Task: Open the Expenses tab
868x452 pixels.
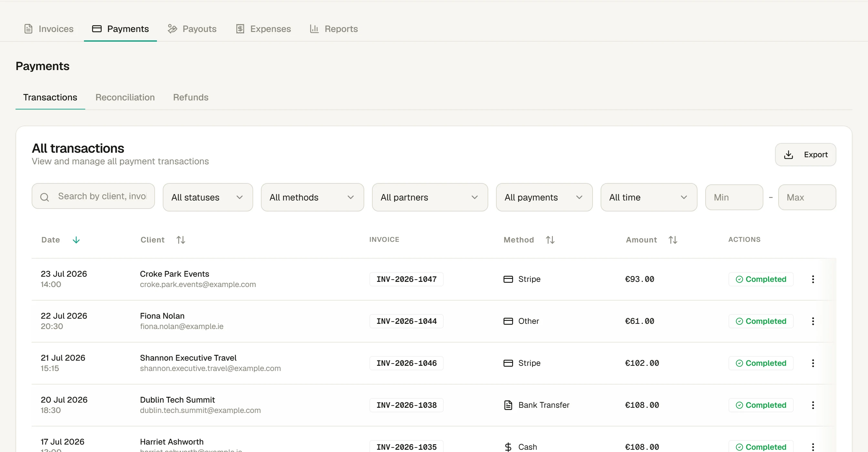Action: tap(263, 29)
